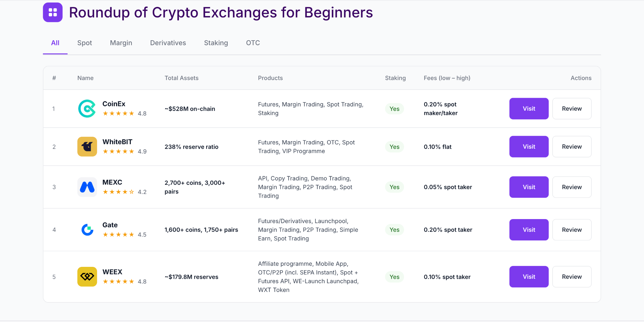
Task: Click the WhiteBIT products list text
Action: pos(306,147)
